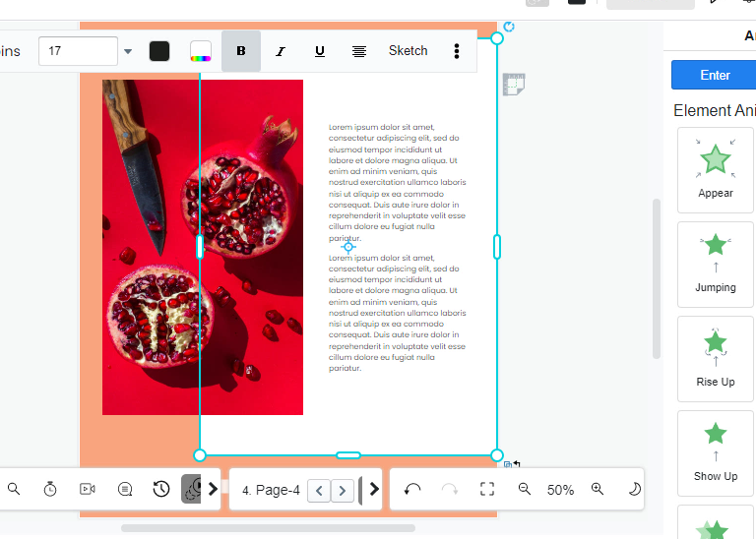This screenshot has width=756, height=539.
Task: Go to the next page arrow
Action: pos(343,490)
